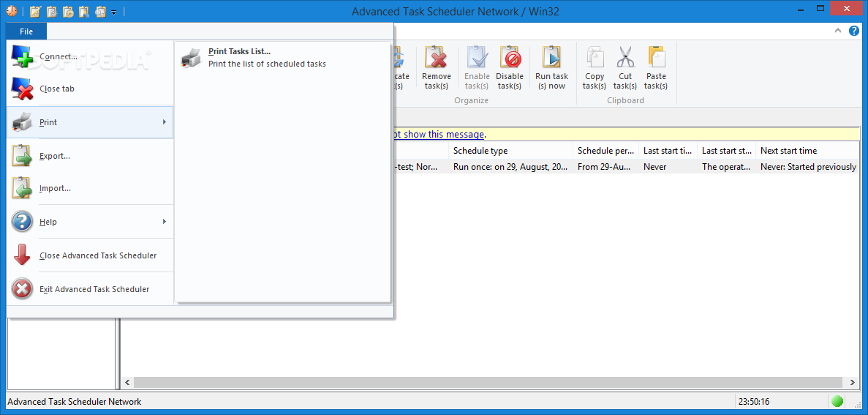Select Print Tasks List... in the submenu
The width and height of the screenshot is (868, 415).
coord(282,57)
